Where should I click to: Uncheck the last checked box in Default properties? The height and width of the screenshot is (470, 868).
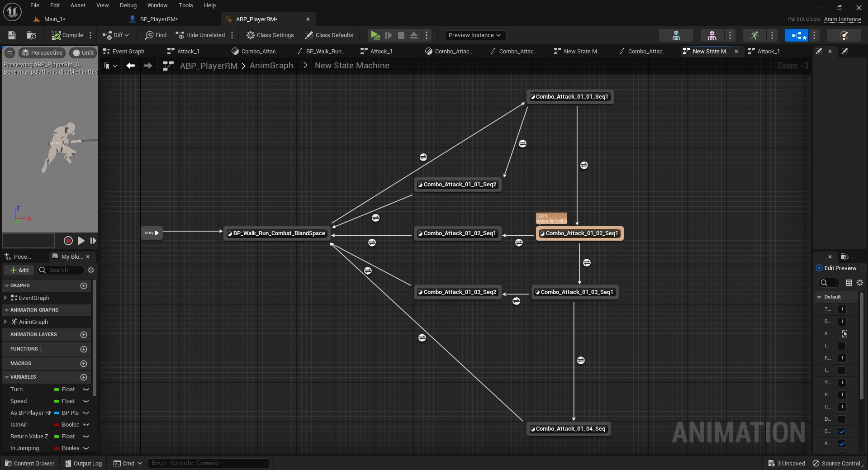click(x=842, y=444)
